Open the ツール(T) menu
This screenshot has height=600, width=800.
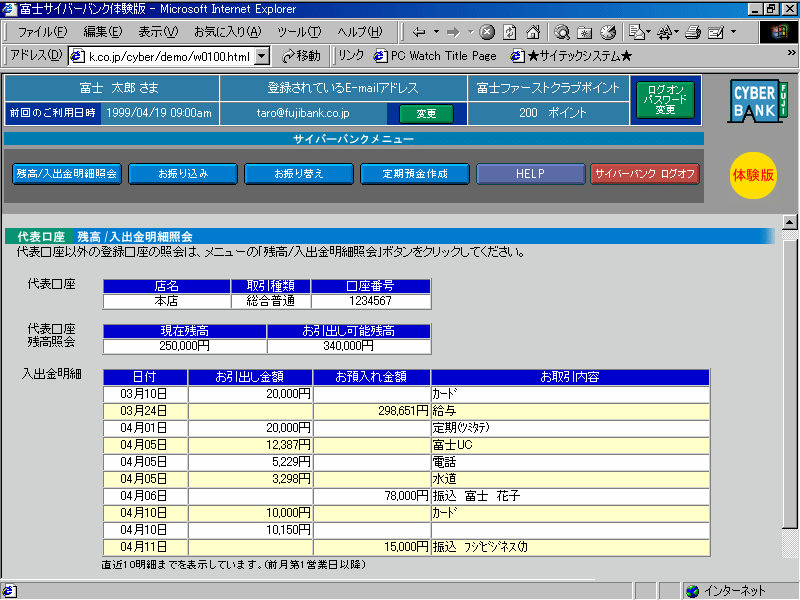(x=299, y=32)
